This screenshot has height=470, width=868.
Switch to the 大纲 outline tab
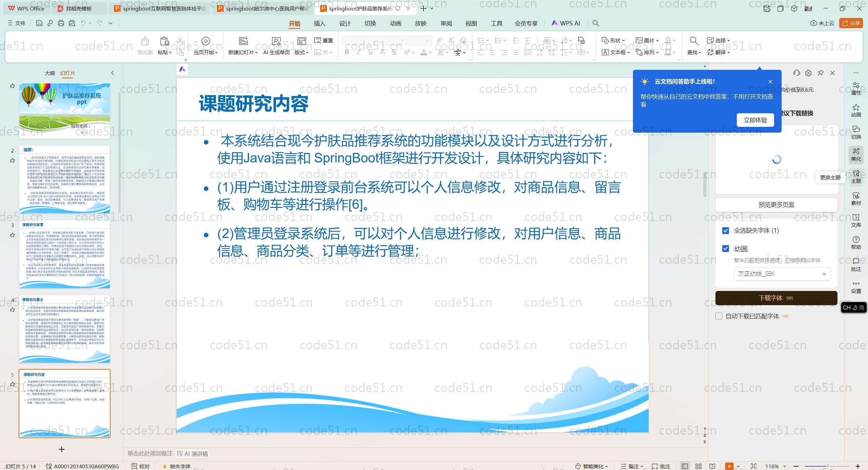tap(50, 73)
